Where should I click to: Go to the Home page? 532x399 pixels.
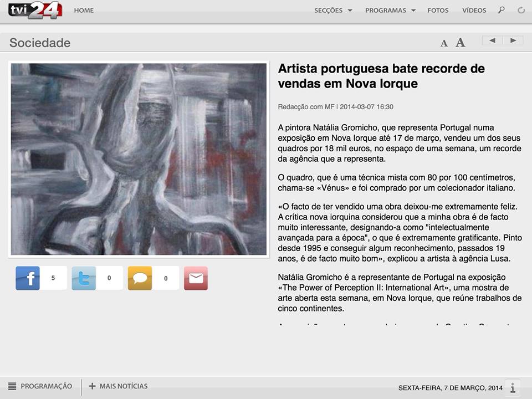point(84,11)
